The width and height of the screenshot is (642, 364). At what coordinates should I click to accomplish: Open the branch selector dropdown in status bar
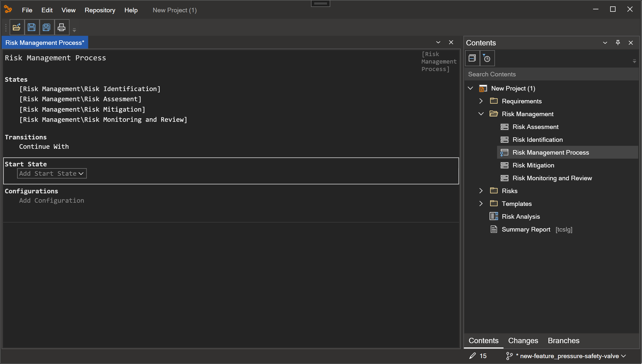tap(624, 356)
